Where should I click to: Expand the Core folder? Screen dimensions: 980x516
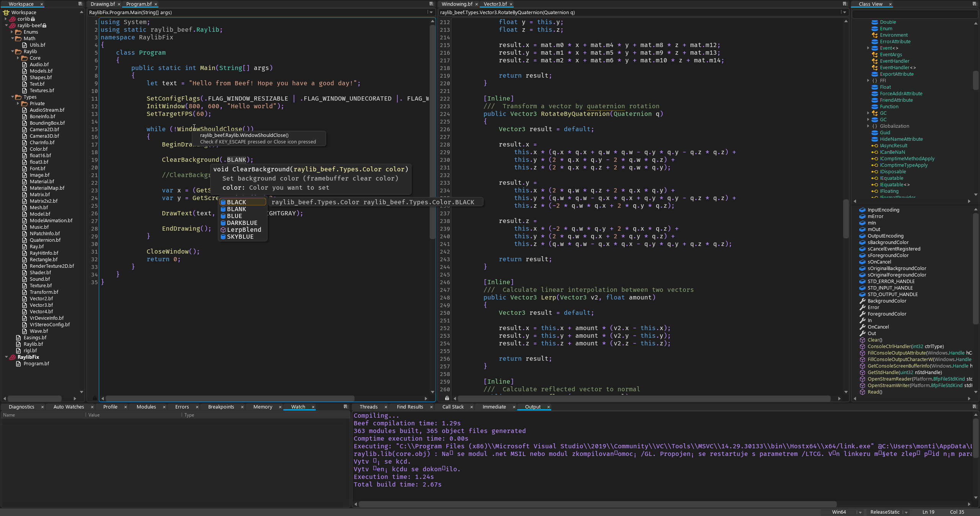18,58
